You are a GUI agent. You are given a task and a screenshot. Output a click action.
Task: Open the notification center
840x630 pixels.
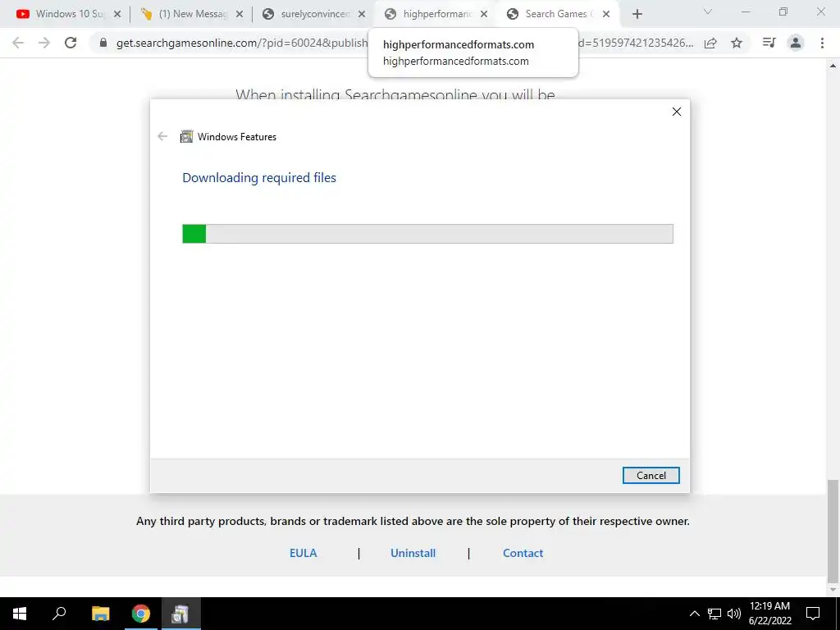[813, 614]
